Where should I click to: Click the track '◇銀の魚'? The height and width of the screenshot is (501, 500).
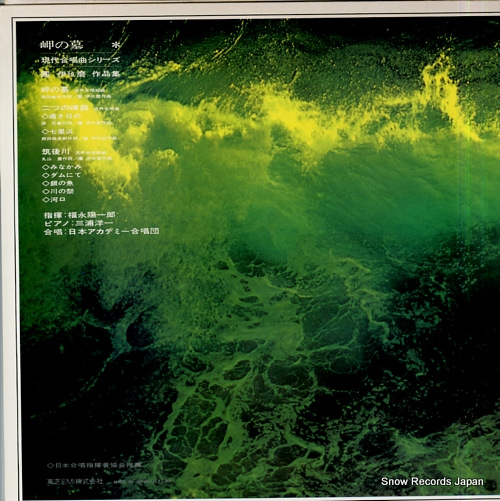pos(58,183)
